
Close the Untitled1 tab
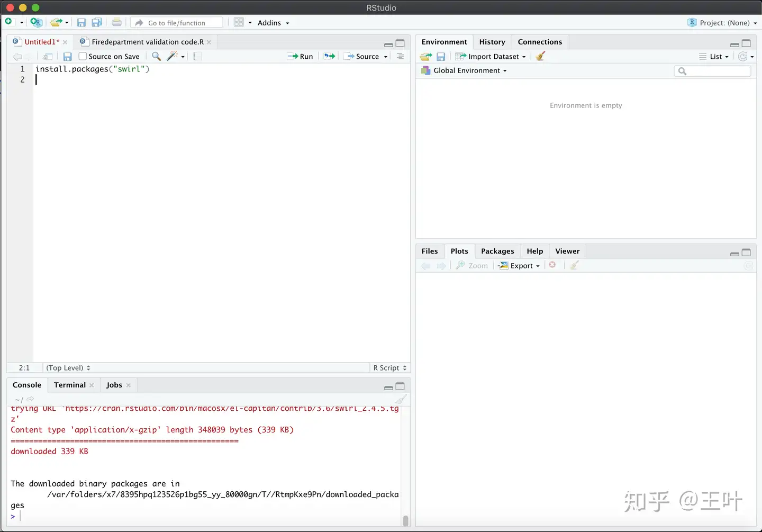(65, 42)
